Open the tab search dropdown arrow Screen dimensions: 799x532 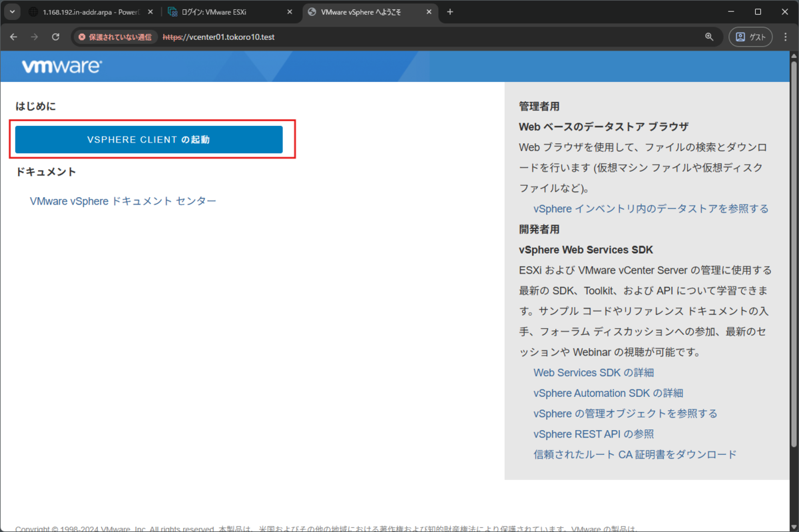click(12, 12)
